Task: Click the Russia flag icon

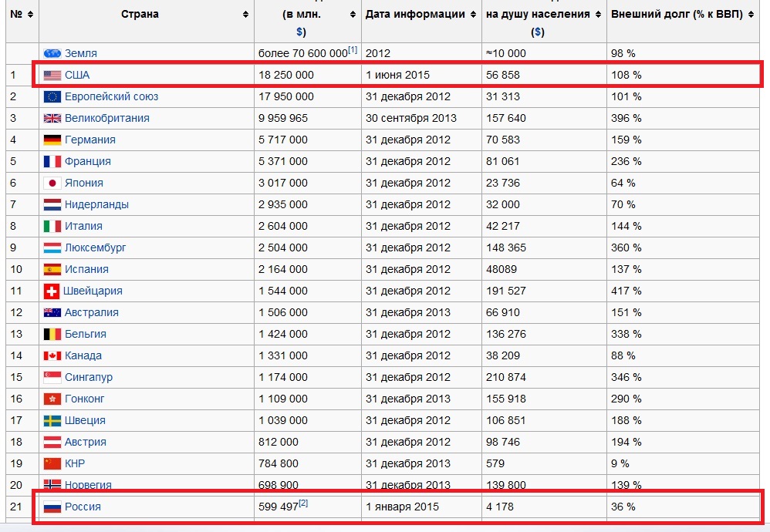Action: point(52,507)
